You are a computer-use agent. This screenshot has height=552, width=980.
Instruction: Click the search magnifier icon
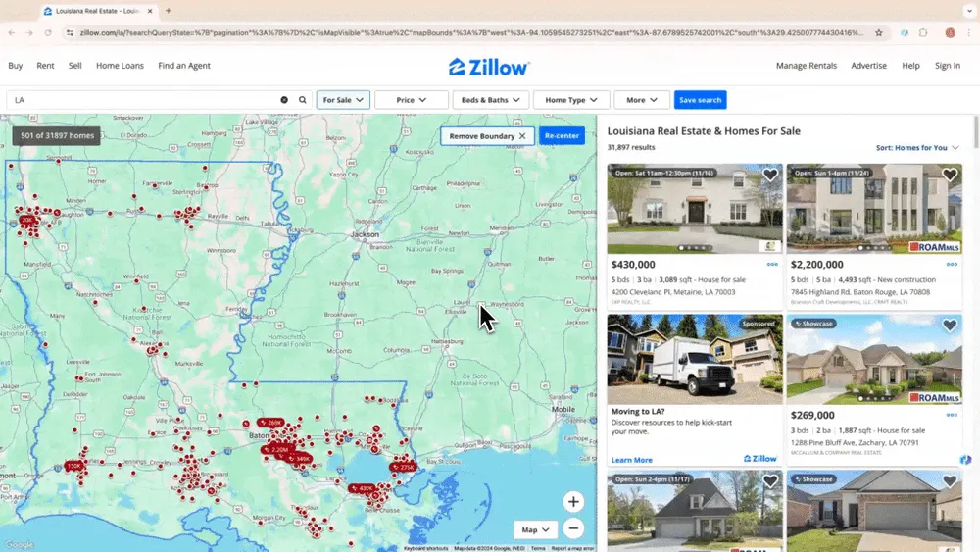[303, 100]
